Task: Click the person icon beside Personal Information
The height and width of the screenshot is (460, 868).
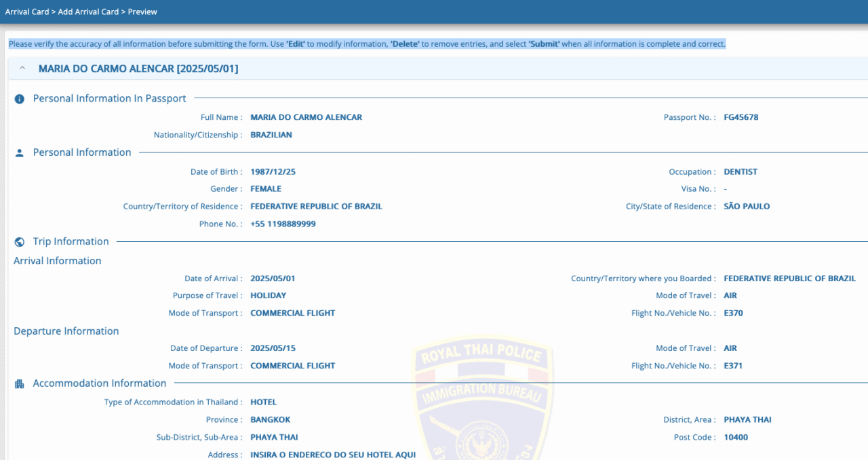Action: click(20, 153)
